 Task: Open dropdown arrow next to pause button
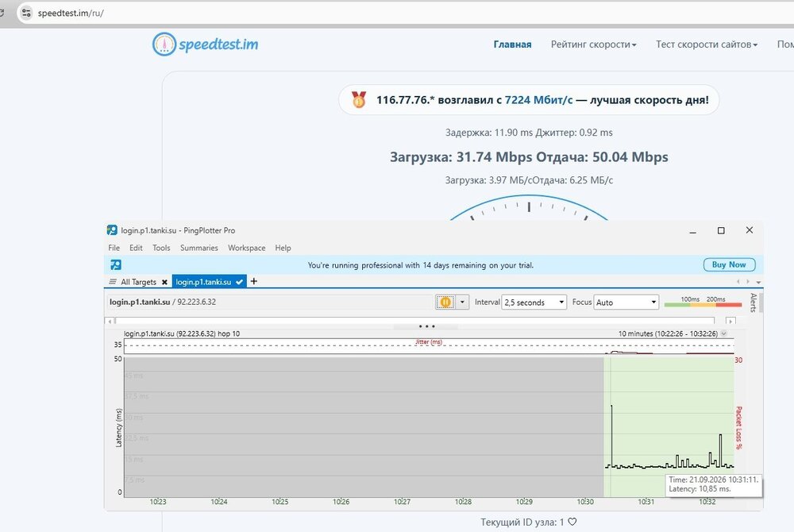(462, 303)
